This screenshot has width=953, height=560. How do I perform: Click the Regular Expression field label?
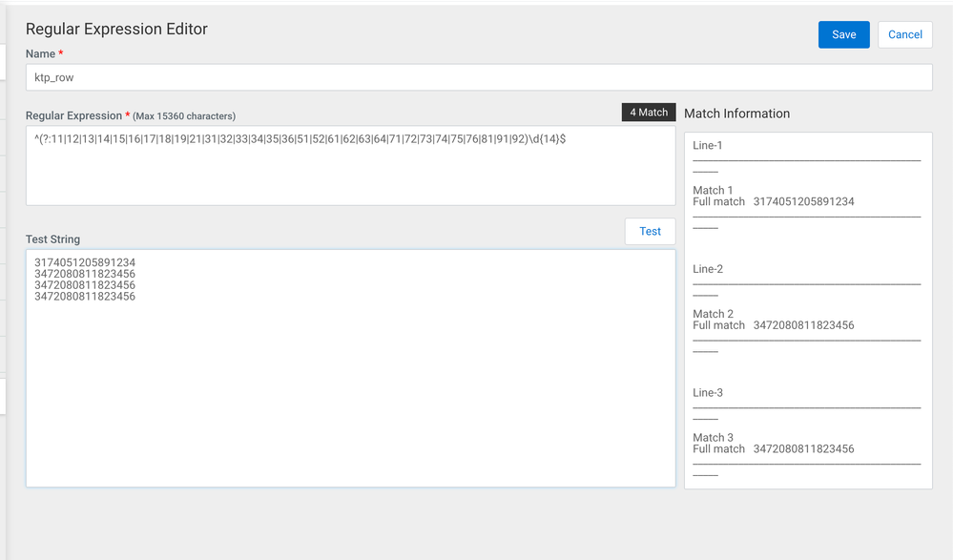[x=73, y=115]
